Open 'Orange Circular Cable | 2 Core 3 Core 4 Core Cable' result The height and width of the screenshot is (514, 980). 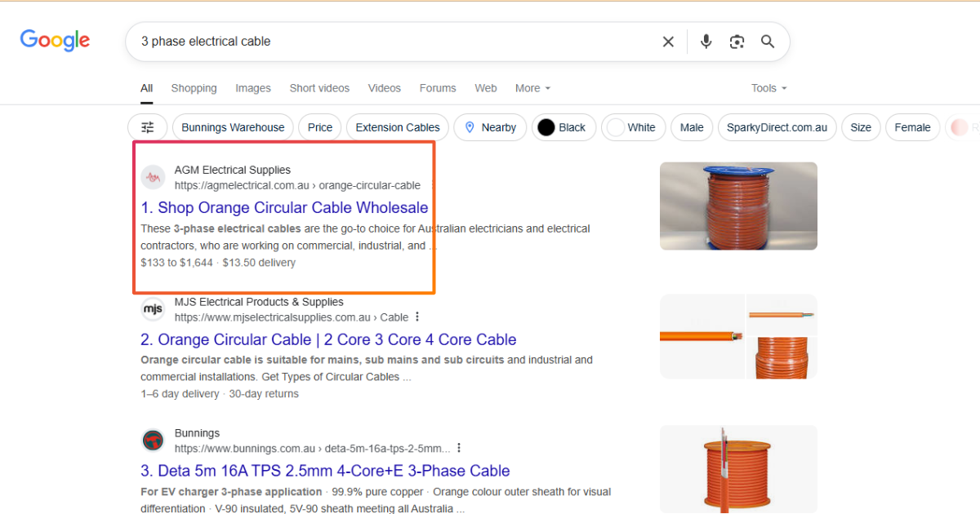(x=328, y=339)
